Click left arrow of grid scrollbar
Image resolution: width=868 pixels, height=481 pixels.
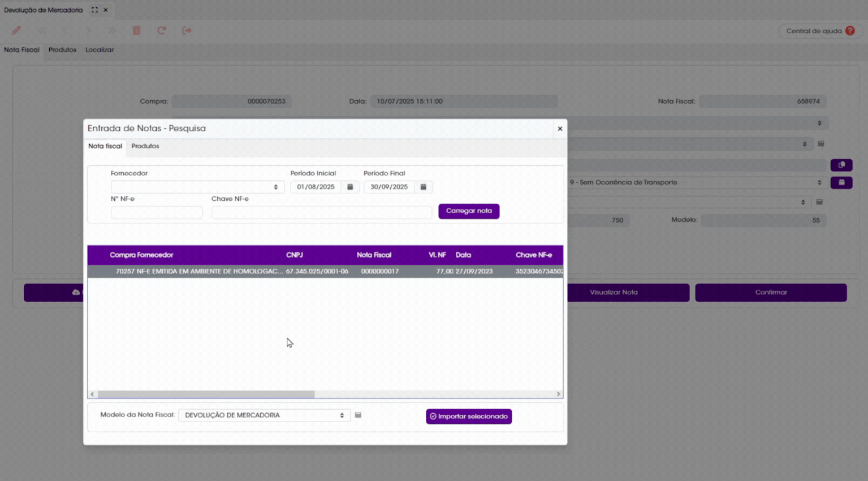(92, 394)
